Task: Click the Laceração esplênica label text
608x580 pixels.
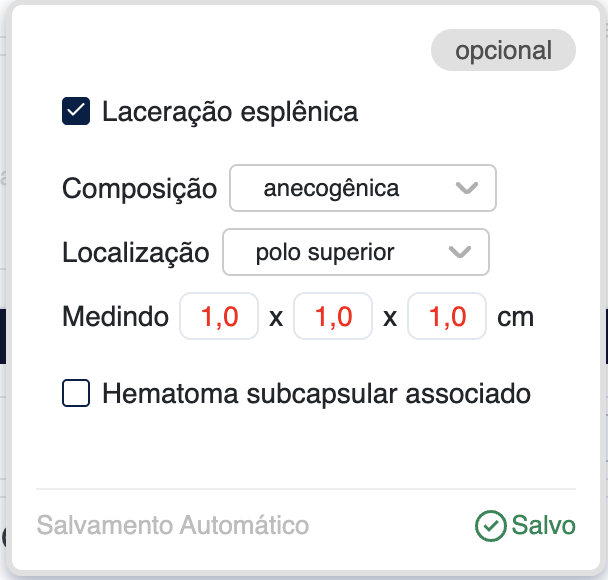Action: coord(230,111)
